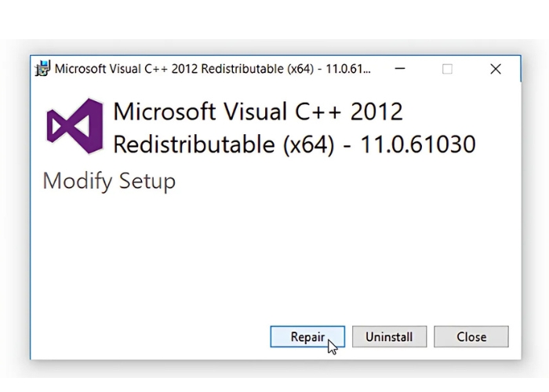Click the greyed-out maximize button
Image resolution: width=549 pixels, height=392 pixels.
[x=447, y=69]
